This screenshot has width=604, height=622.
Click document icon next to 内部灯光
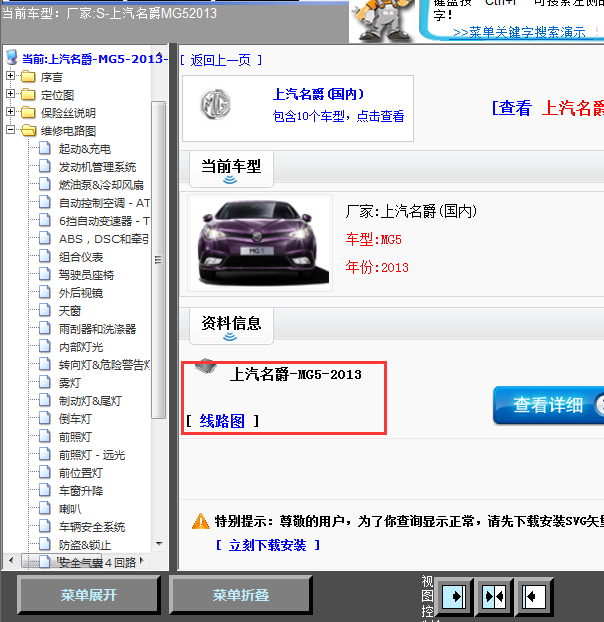coord(45,346)
